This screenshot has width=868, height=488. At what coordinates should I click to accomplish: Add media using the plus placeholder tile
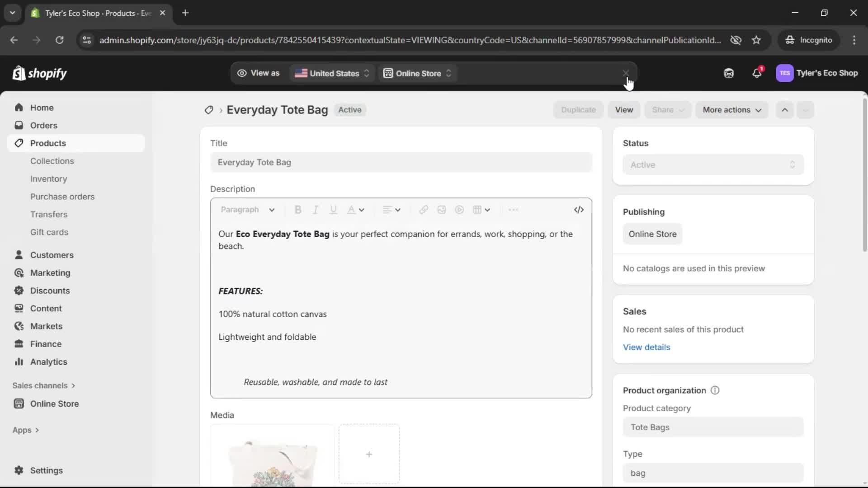[x=369, y=454]
